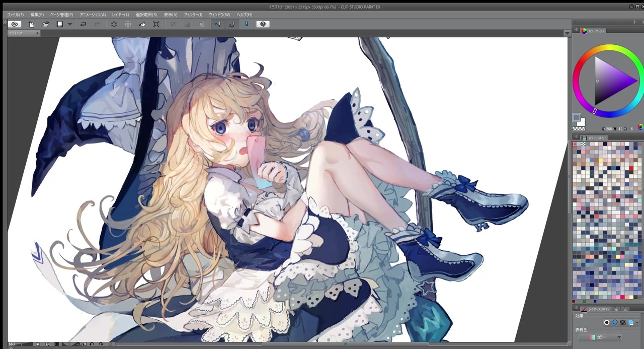Open the 編集(E) menu
This screenshot has width=644, height=349.
pos(37,15)
